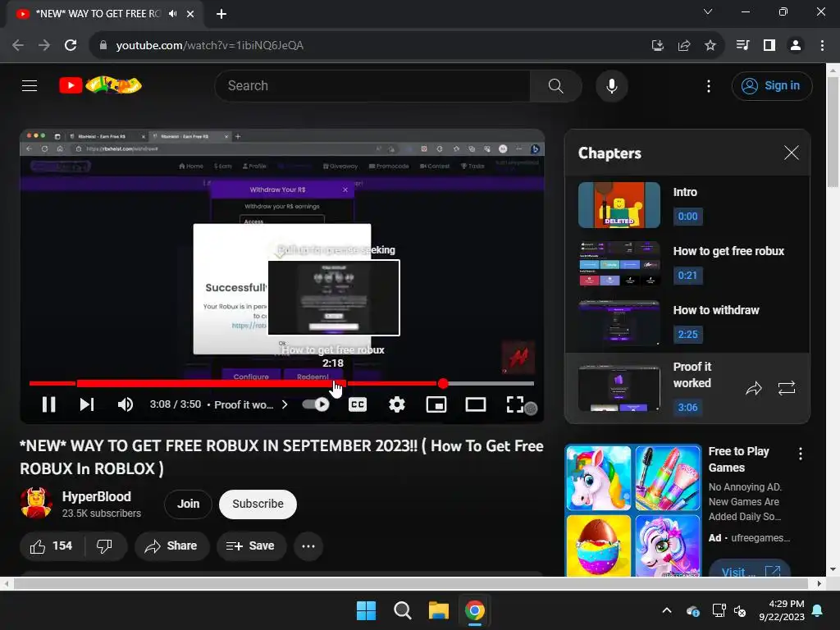840x630 pixels.
Task: Toggle Chrome side panel
Action: coord(769,45)
